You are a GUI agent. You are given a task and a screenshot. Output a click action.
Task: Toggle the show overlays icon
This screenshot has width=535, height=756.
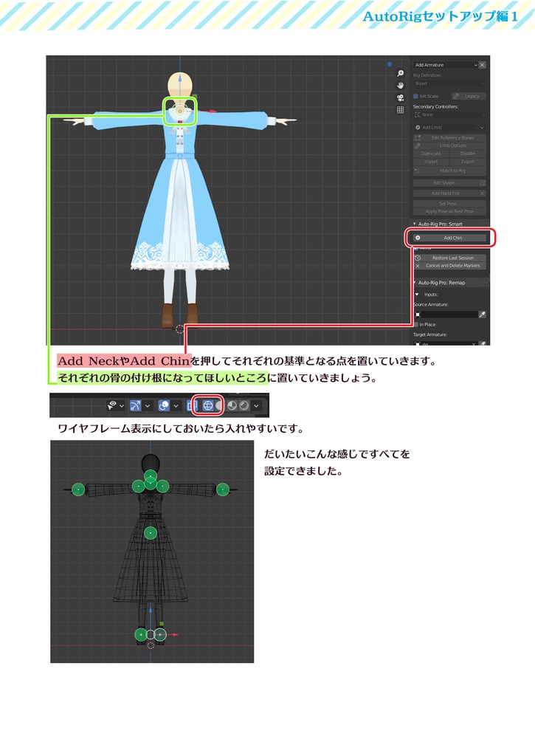click(x=164, y=405)
